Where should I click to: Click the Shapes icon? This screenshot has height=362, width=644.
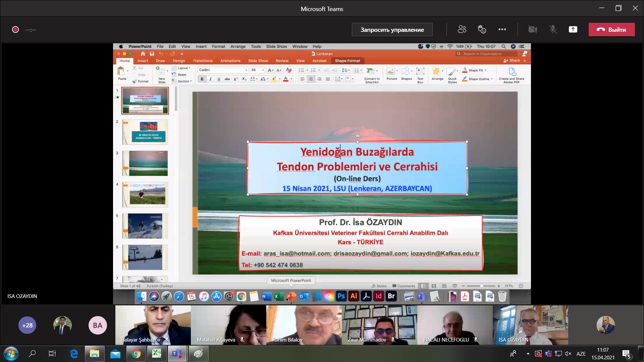(x=406, y=71)
